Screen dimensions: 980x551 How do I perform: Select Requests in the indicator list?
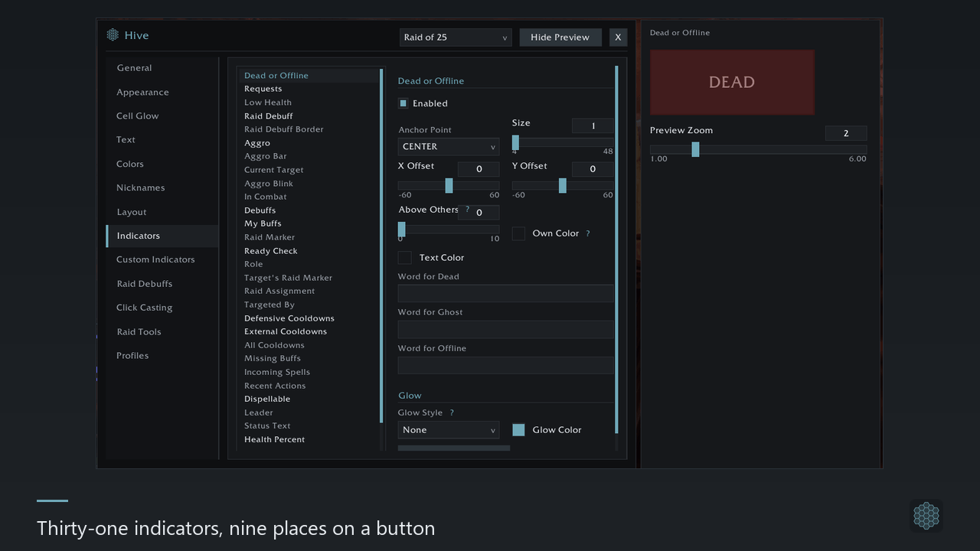point(308,89)
